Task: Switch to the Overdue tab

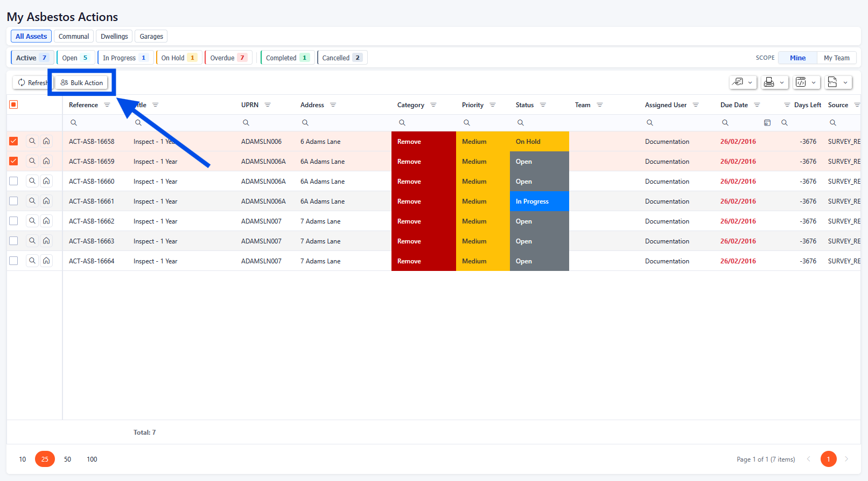Action: pos(228,58)
